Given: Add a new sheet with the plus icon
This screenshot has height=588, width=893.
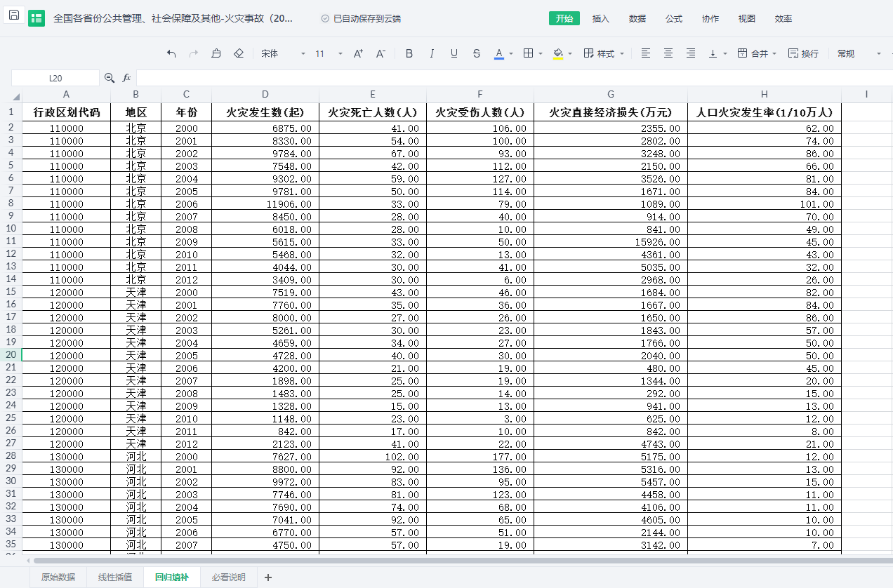Looking at the screenshot, I should tap(267, 577).
